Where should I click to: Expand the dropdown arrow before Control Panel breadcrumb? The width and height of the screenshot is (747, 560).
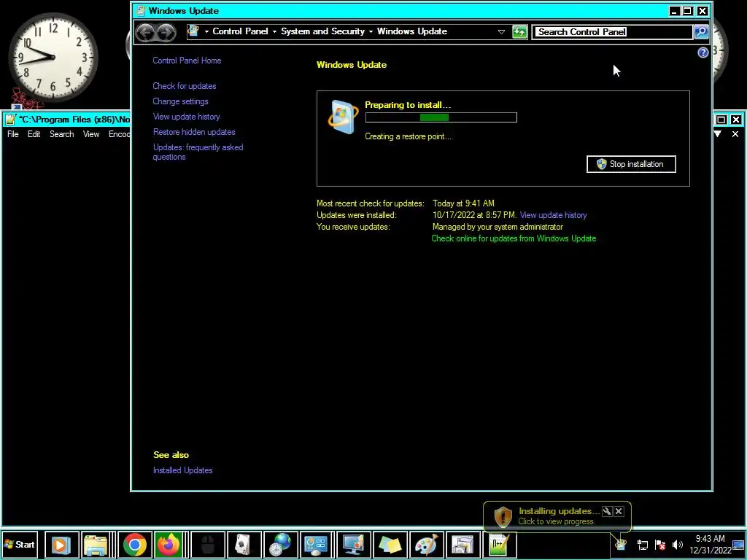pos(206,31)
